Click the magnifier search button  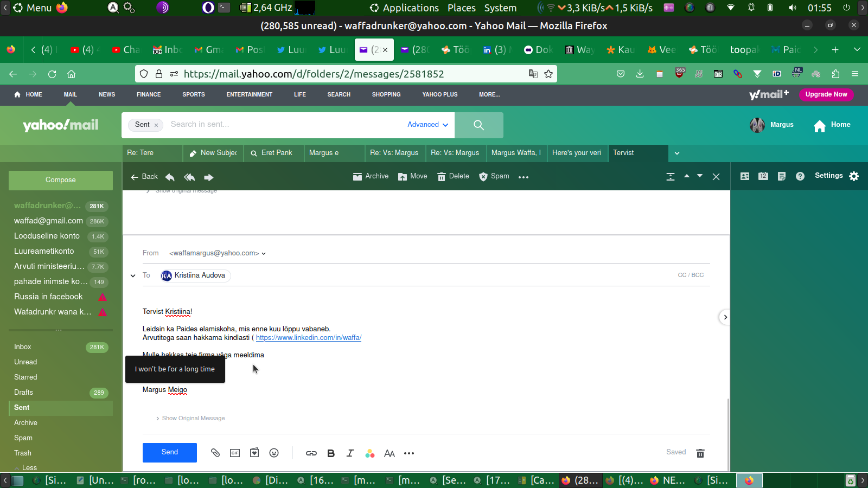pyautogui.click(x=478, y=125)
